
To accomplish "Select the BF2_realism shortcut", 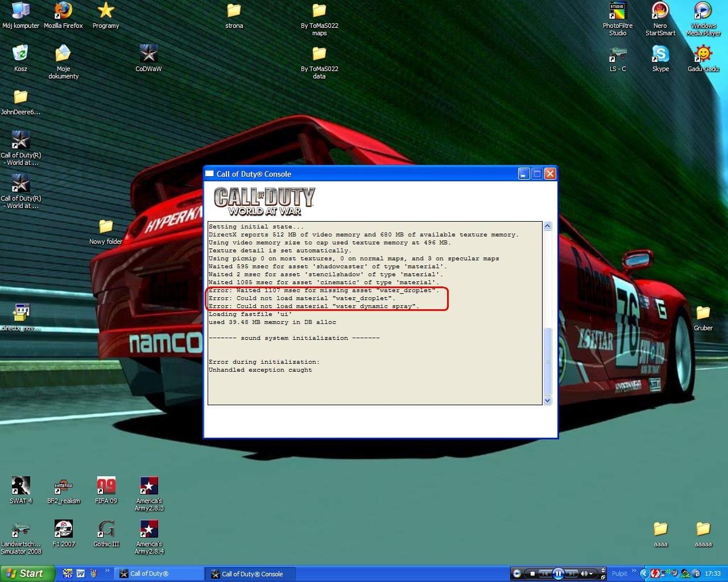I will click(x=63, y=490).
